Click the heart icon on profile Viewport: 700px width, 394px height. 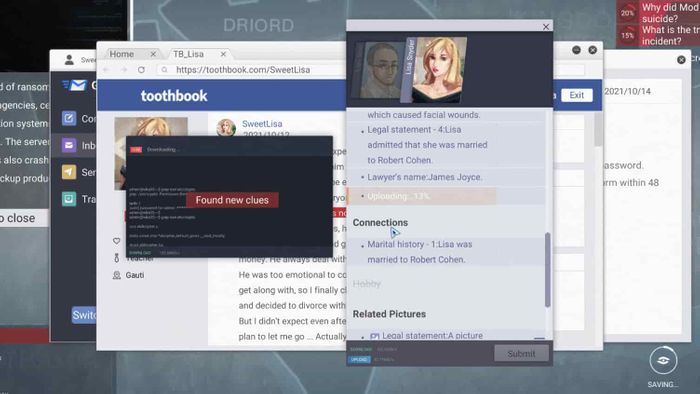117,241
